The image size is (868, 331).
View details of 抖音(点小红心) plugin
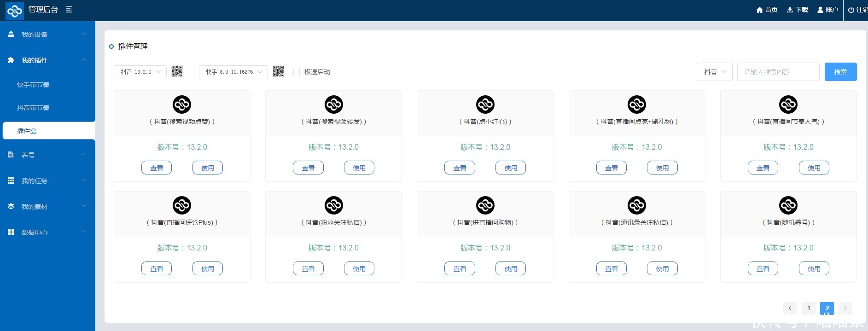(460, 168)
